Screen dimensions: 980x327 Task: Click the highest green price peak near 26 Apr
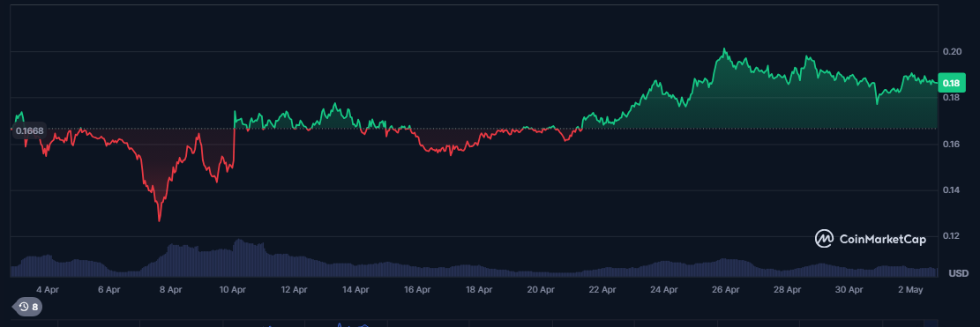point(724,49)
